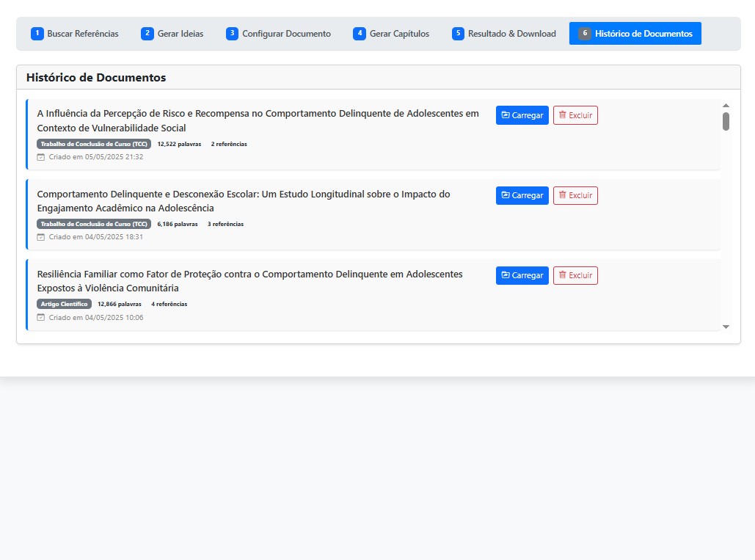
Task: Load the Desconexão Escolar document
Action: (x=522, y=195)
